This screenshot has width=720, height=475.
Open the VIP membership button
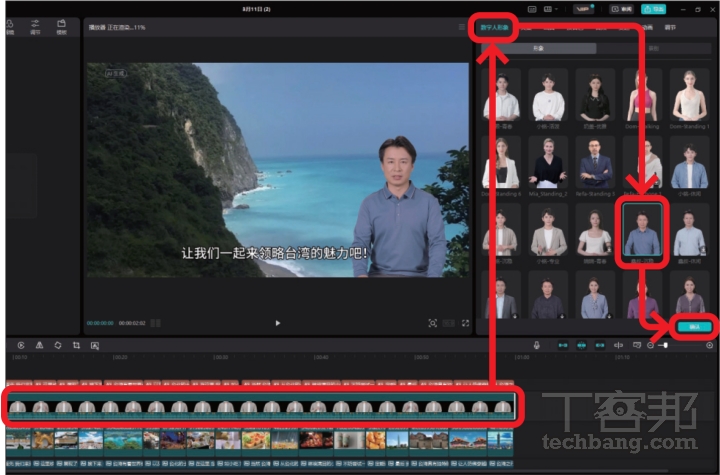584,9
